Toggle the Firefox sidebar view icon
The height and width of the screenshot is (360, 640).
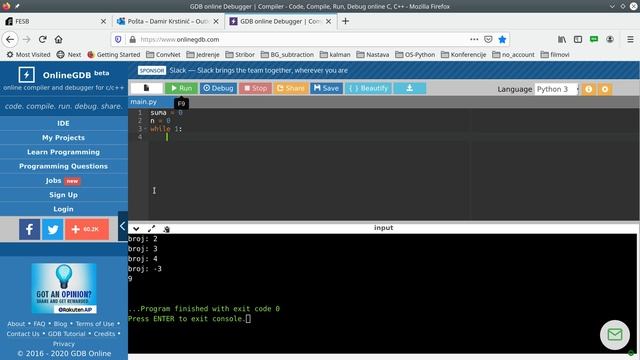point(578,40)
